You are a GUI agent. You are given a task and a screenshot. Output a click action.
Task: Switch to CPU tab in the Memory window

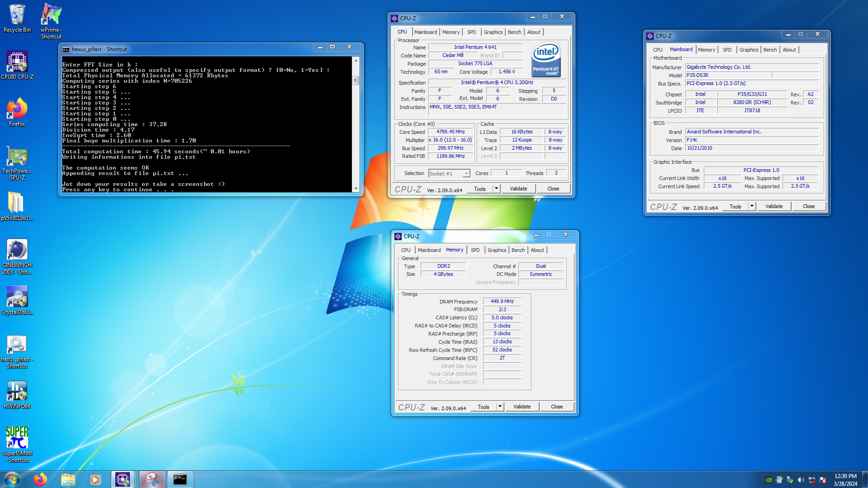tap(406, 250)
